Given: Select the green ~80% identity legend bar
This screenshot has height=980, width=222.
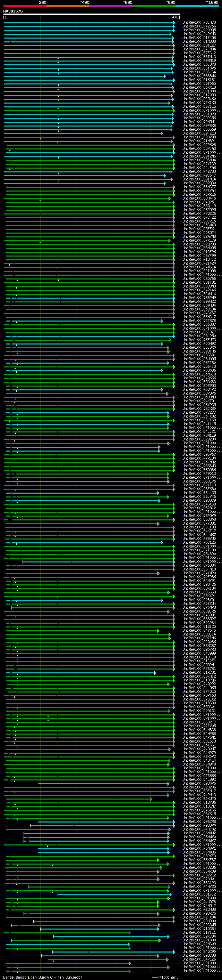Looking at the screenshot, I should (x=154, y=6).
